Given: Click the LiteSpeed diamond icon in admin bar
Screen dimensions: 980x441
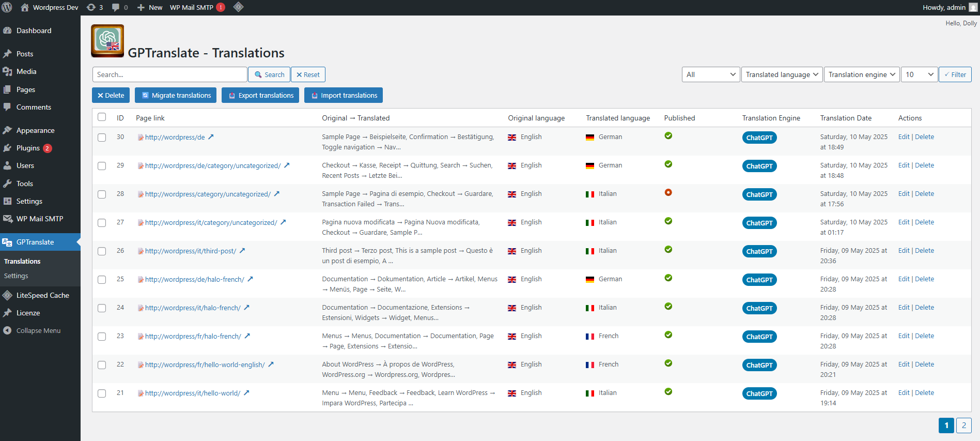Looking at the screenshot, I should coord(238,7).
